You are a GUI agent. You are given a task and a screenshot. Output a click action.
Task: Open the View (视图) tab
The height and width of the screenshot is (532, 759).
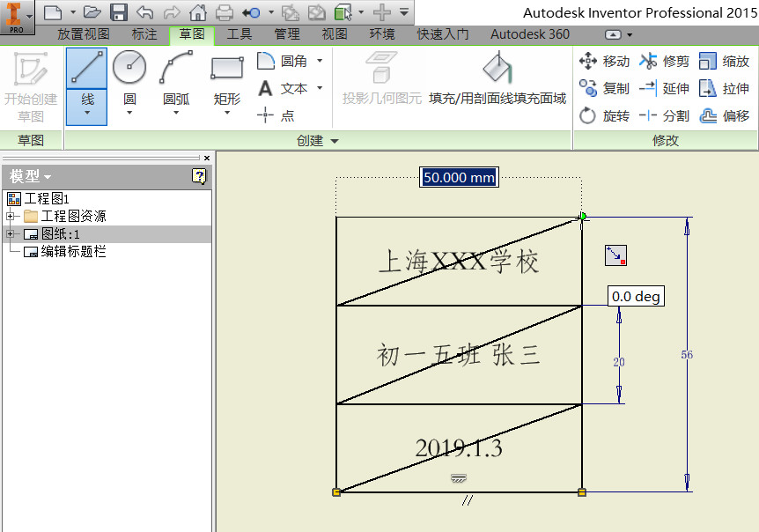[335, 34]
